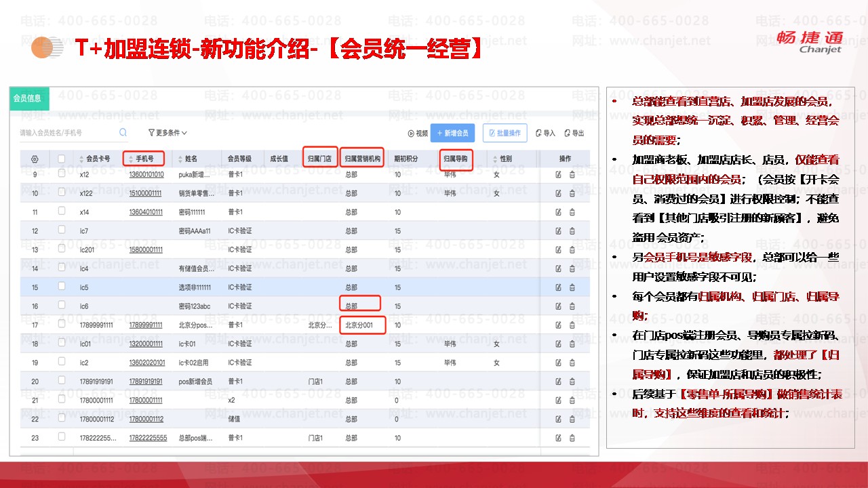Delete the member with card ic01
Viewport: 868px width, 488px height.
(x=572, y=344)
